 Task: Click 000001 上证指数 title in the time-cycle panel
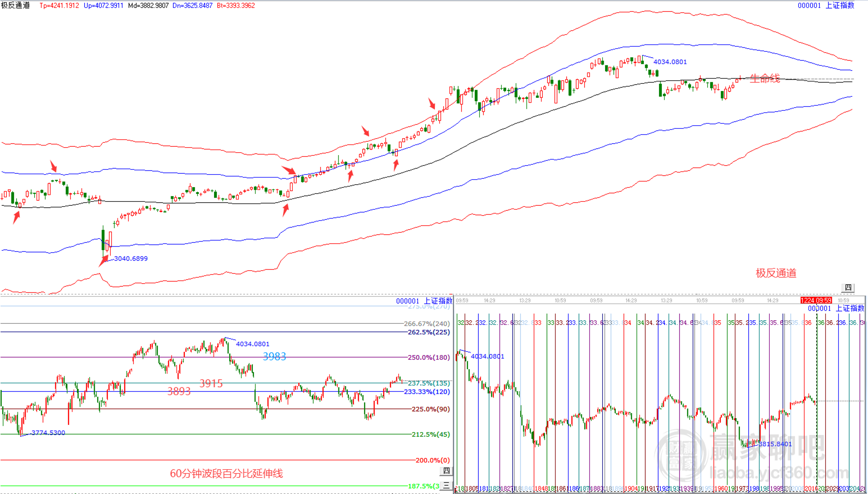point(836,308)
